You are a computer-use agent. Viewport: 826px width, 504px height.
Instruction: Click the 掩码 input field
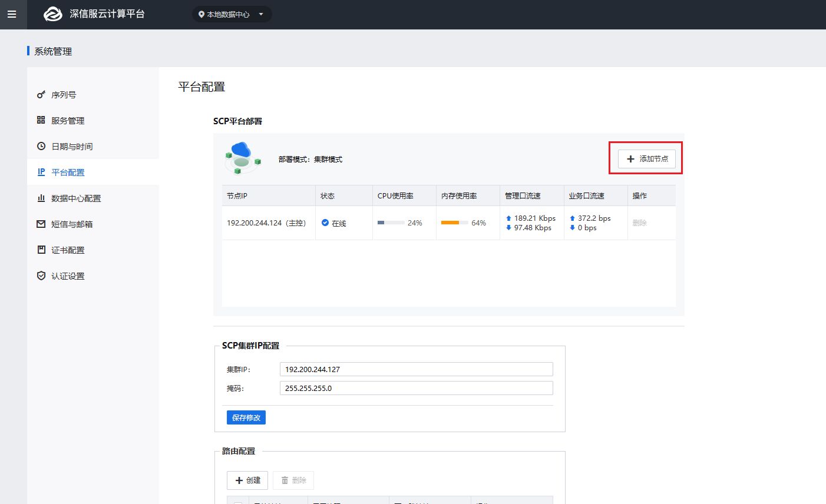[417, 388]
